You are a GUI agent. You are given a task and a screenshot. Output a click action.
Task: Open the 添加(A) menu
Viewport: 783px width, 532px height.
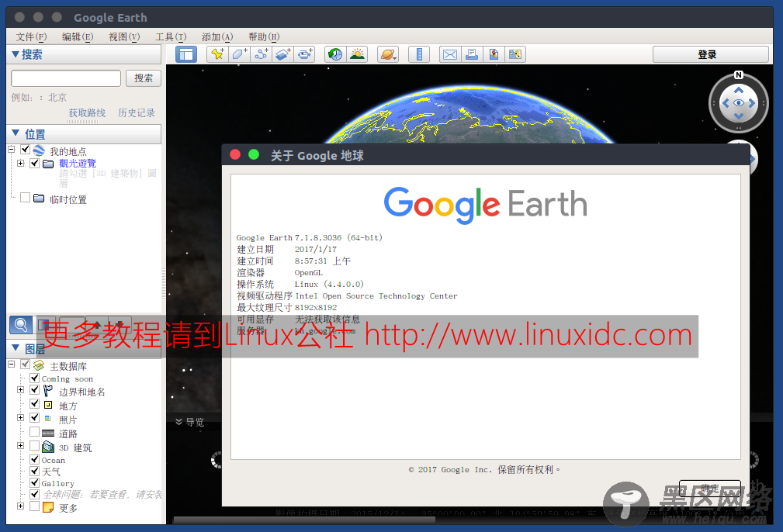point(217,37)
